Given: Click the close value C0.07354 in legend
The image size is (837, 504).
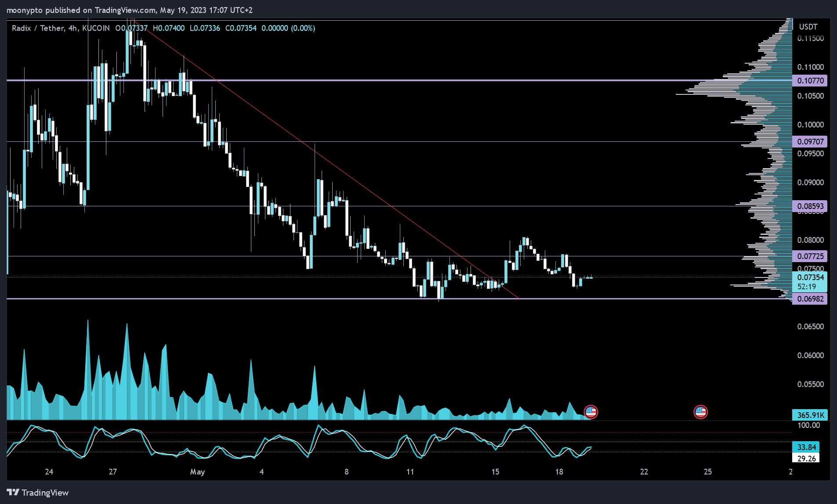Looking at the screenshot, I should [x=241, y=28].
